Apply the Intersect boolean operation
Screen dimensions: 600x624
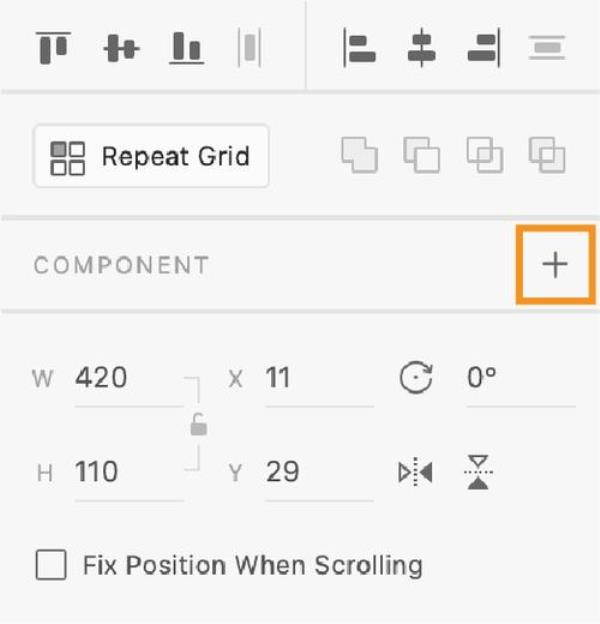[485, 155]
